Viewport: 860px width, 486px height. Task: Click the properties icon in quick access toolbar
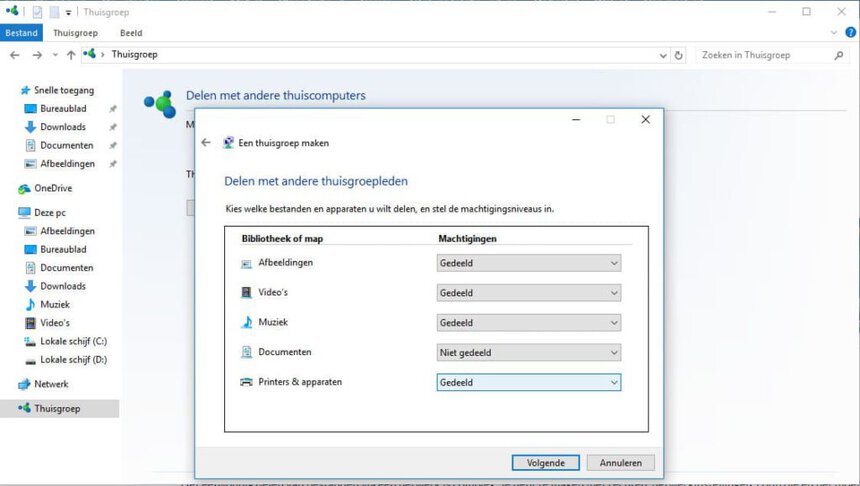37,12
